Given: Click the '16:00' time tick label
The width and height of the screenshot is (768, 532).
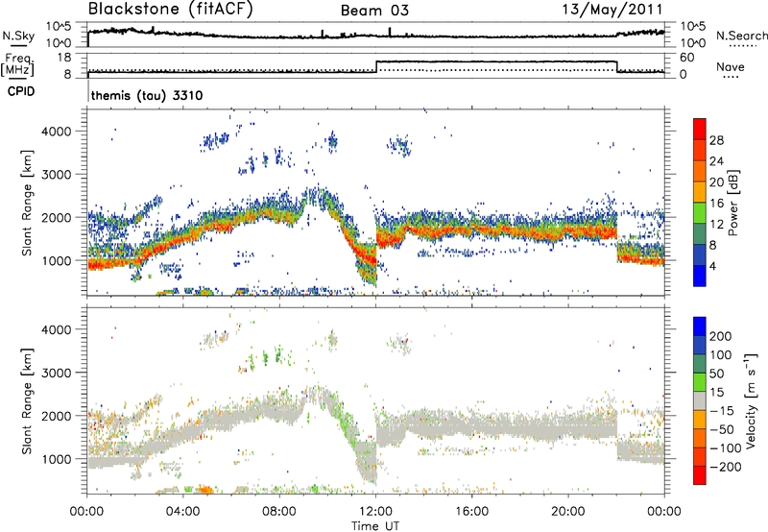Looking at the screenshot, I should [x=471, y=512].
